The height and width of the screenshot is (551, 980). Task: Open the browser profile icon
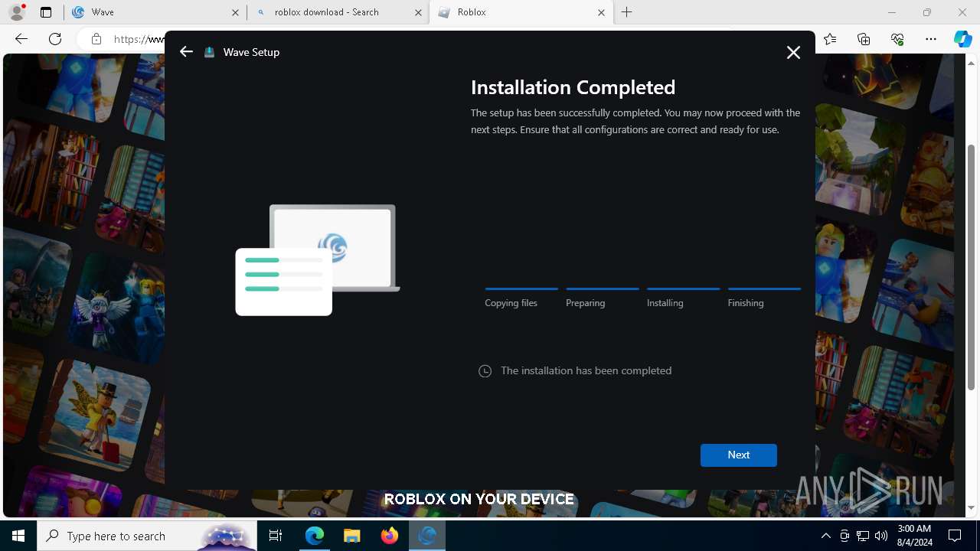[16, 12]
